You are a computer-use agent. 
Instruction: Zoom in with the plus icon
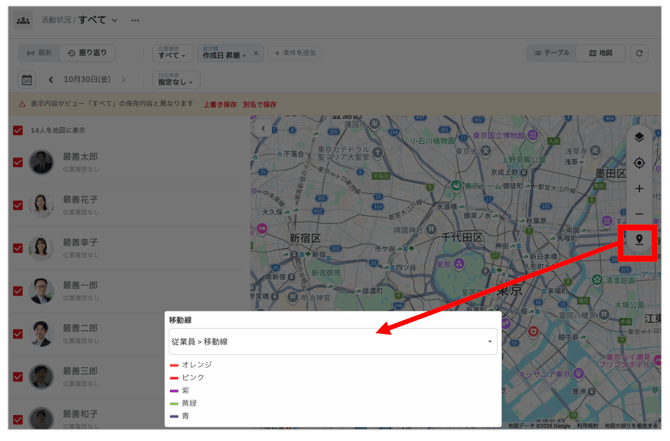point(639,188)
